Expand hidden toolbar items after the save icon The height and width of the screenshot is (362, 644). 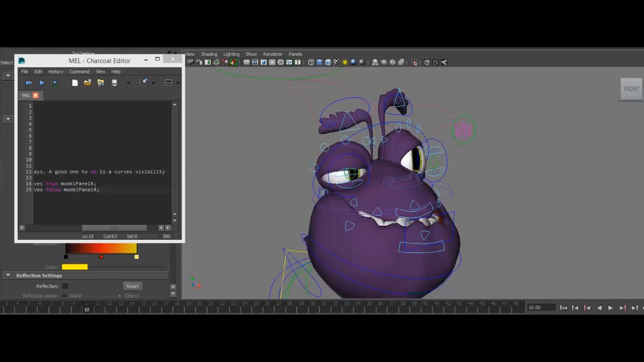coord(129,82)
